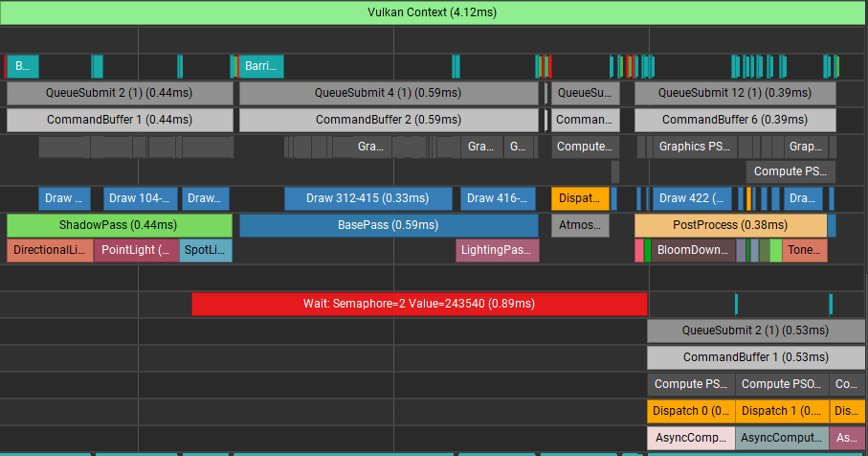Select the BloomDown... zone
Viewport: 868px width, 456px height.
tap(693, 250)
